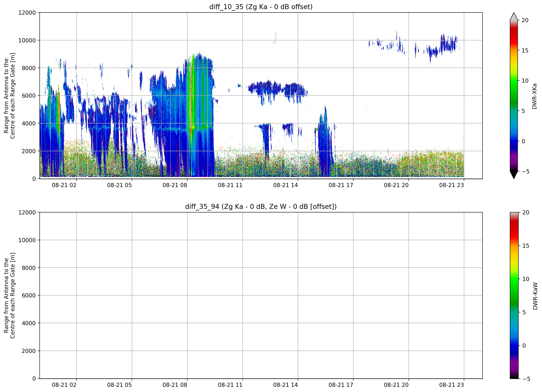
Task: Click the "08-21 02" label under the diff_35_94 plot
Action: pyautogui.click(x=64, y=385)
